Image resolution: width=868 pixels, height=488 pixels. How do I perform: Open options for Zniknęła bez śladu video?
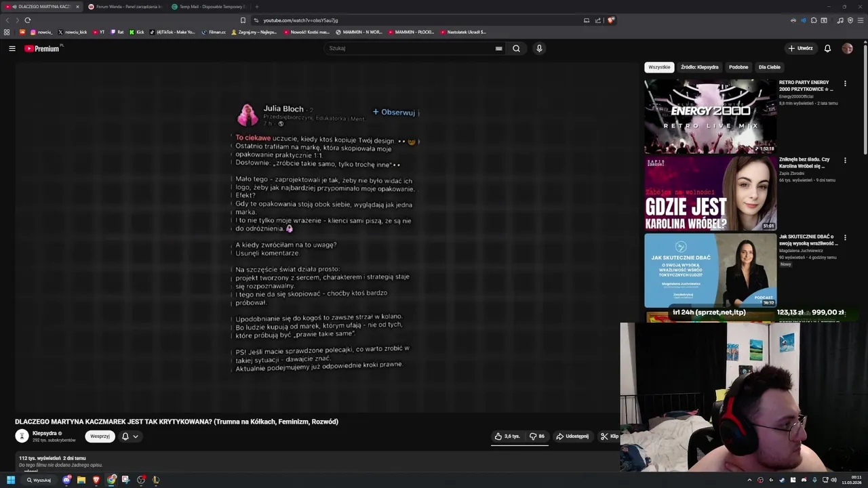pos(845,161)
